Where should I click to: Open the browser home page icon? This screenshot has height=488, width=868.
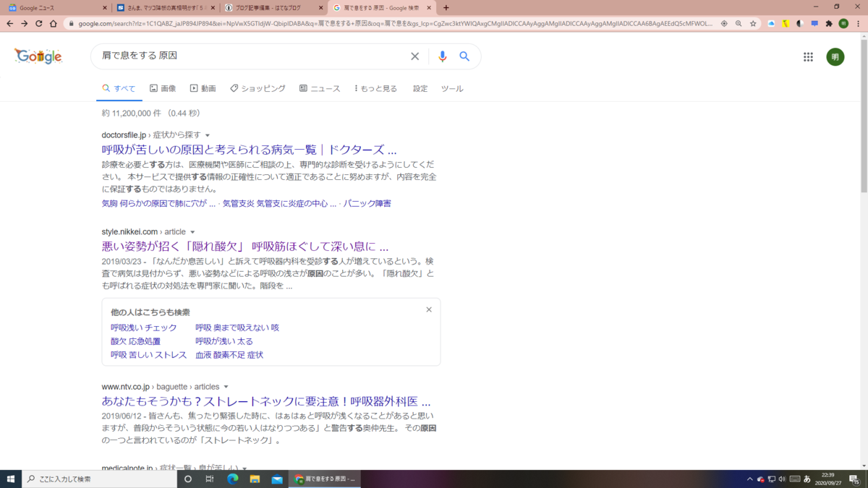click(x=54, y=23)
